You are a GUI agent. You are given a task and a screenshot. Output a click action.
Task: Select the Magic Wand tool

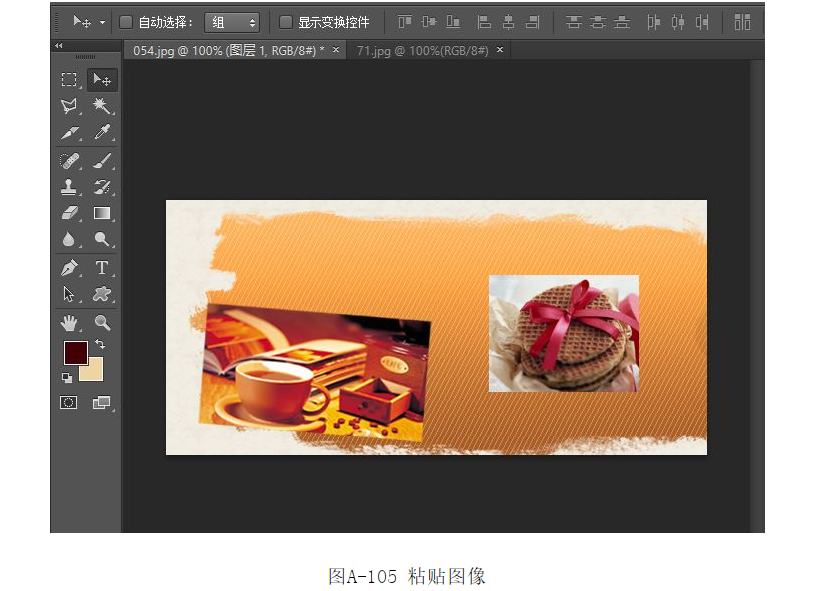point(101,106)
